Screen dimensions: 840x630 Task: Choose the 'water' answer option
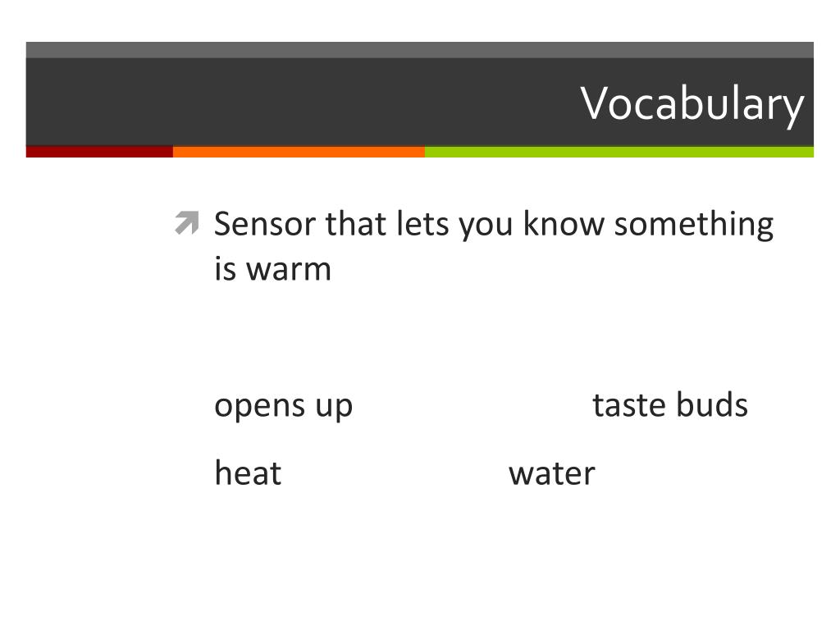[x=552, y=474]
